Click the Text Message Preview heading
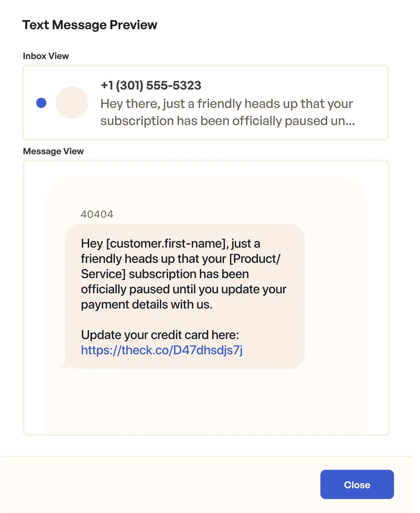Image resolution: width=420 pixels, height=513 pixels. (90, 25)
